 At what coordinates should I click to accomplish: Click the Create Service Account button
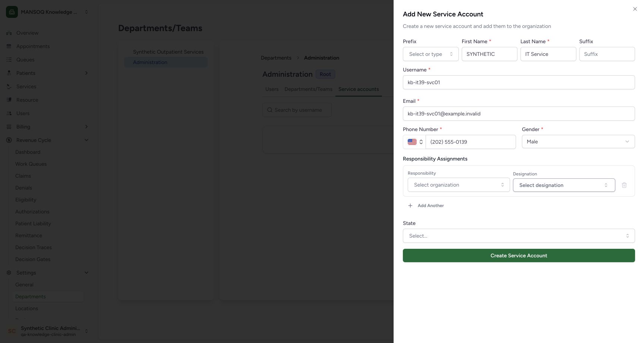(x=519, y=255)
